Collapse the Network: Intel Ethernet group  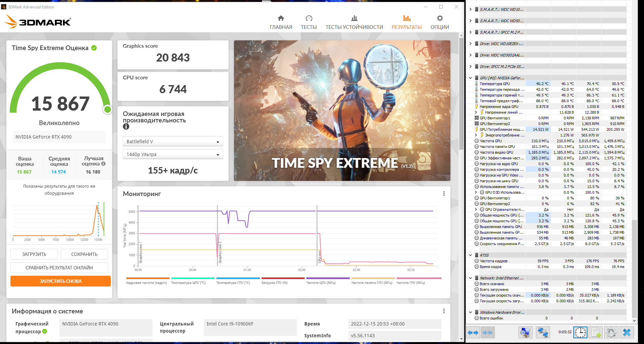point(470,278)
